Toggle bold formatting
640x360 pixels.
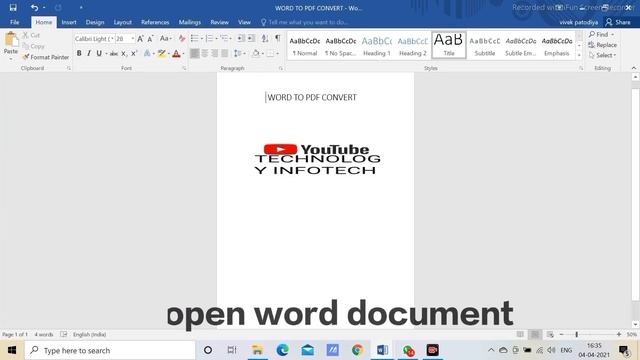coord(79,53)
